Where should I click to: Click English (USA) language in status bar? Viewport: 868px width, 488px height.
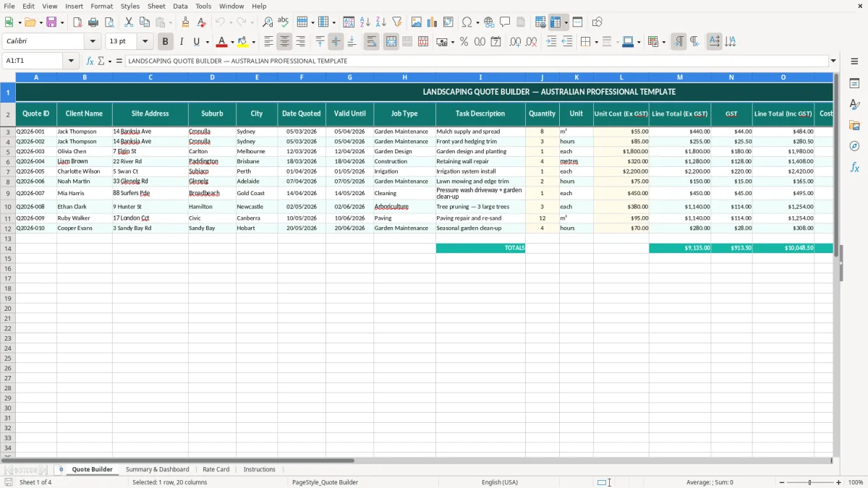[500, 482]
